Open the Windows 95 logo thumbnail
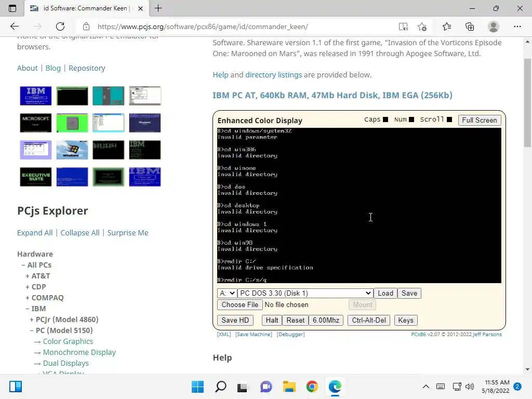This screenshot has width=532, height=399. tap(72, 150)
